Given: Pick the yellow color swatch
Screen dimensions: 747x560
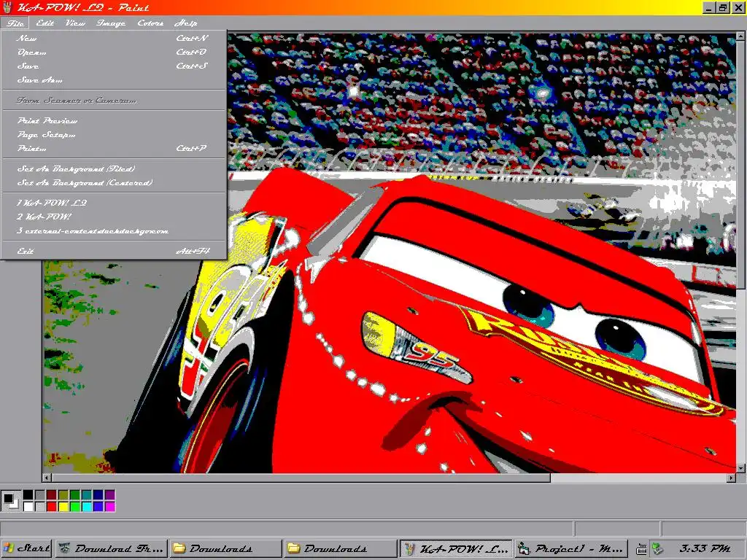Looking at the screenshot, I should tap(63, 506).
